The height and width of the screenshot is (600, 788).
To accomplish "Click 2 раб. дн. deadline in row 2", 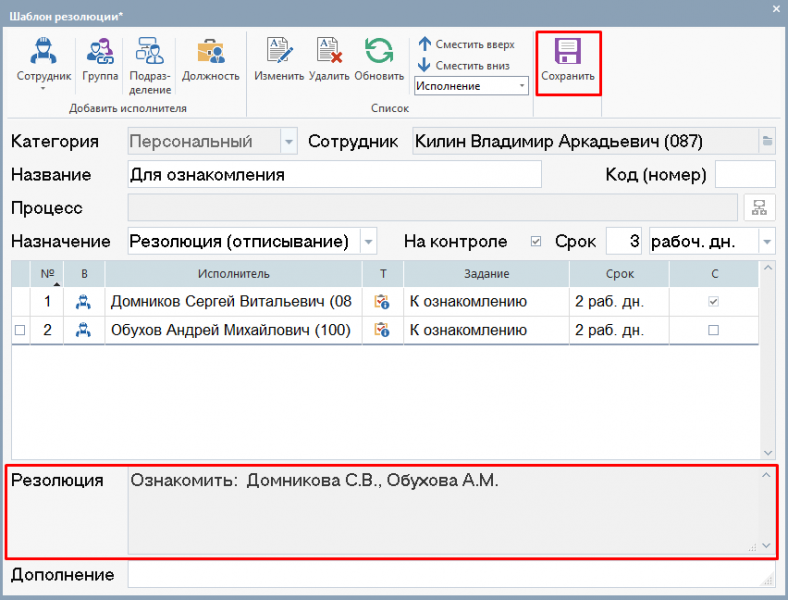I will pos(610,330).
